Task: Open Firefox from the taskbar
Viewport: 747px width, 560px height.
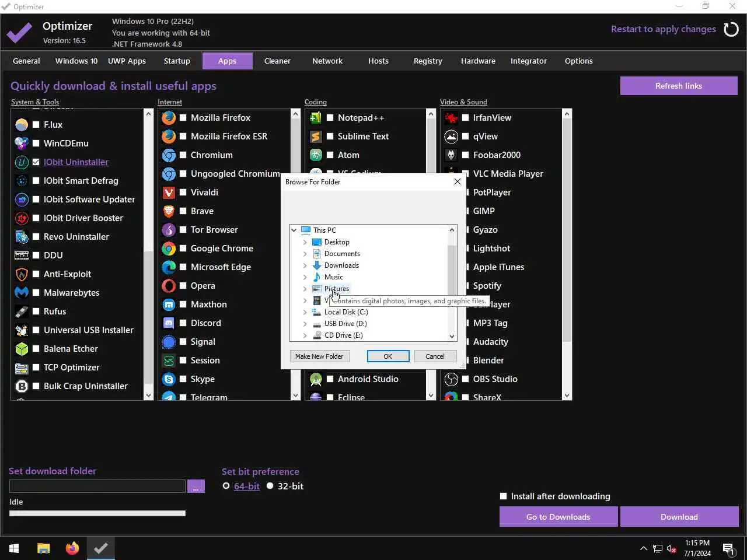Action: tap(72, 548)
